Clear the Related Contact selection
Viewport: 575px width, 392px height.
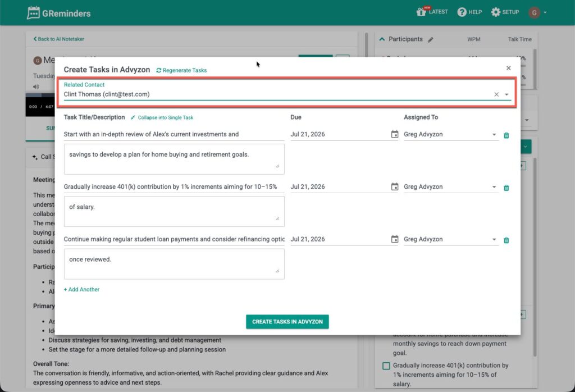(496, 94)
